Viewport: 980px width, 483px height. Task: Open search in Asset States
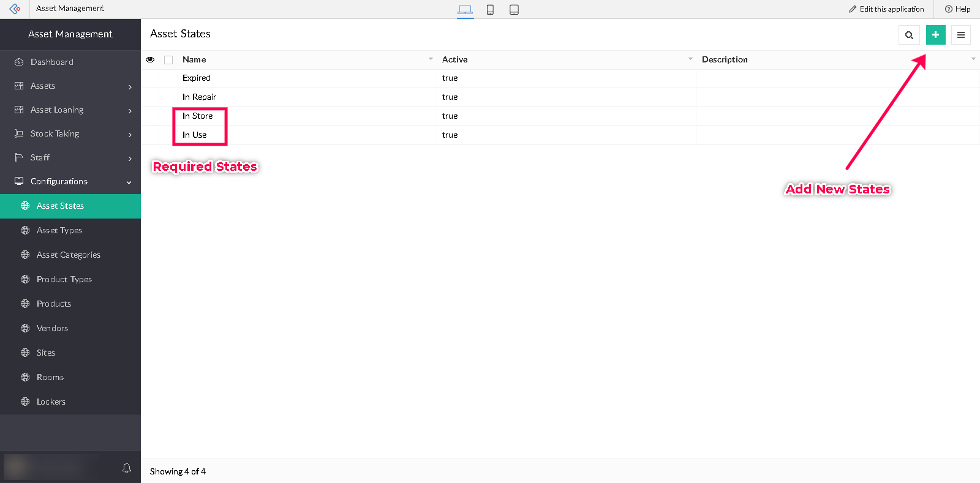909,35
